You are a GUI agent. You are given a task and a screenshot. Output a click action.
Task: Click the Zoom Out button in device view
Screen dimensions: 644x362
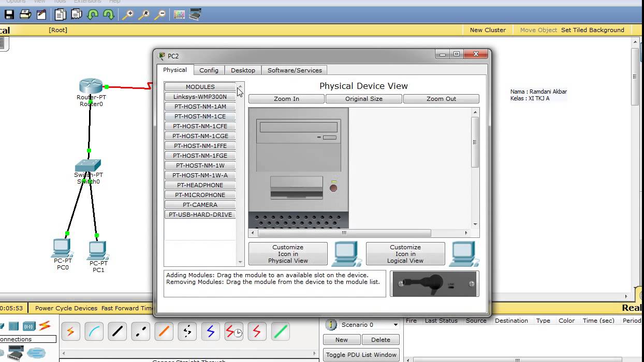(x=441, y=99)
